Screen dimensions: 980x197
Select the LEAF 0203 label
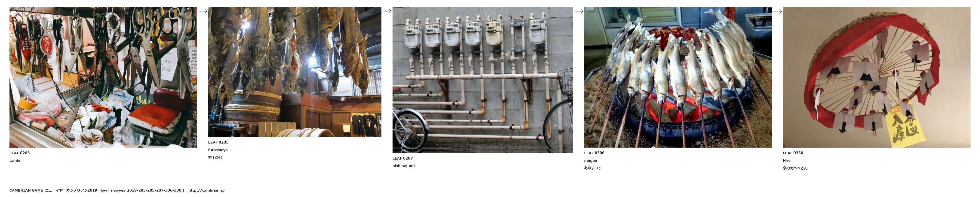(x=19, y=153)
